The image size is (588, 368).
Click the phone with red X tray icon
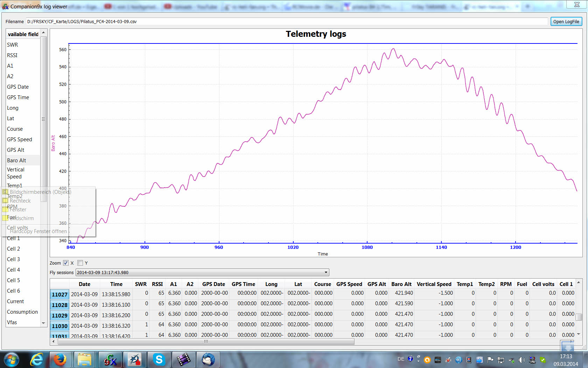469,360
